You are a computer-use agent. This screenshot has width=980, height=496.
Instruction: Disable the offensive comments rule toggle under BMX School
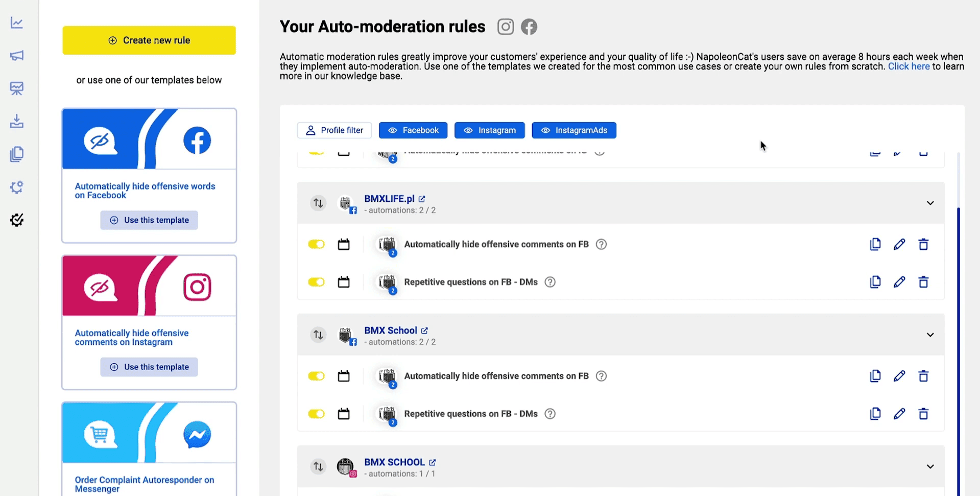point(316,375)
